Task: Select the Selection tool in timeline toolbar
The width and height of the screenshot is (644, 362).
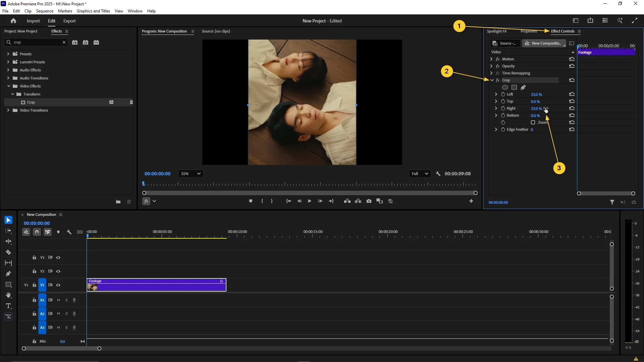Action: (x=8, y=220)
